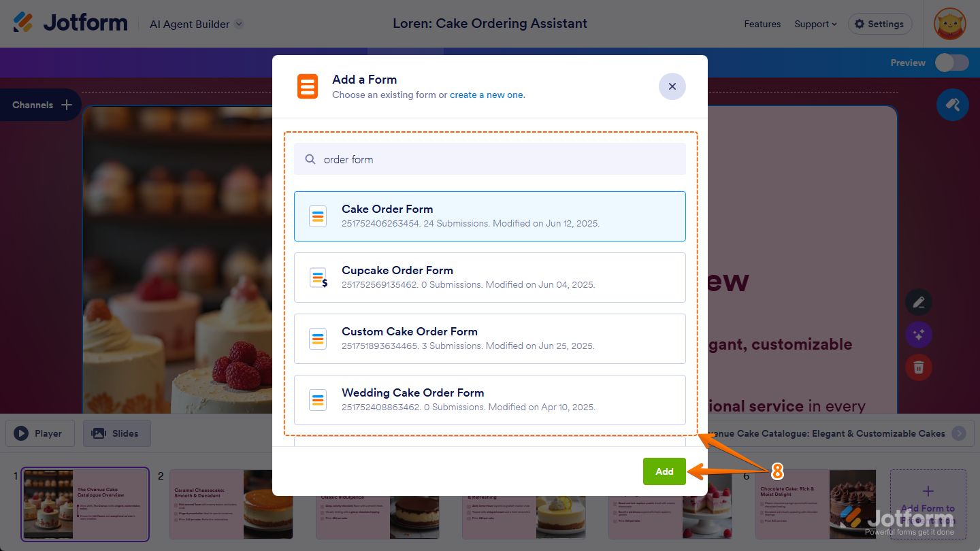The width and height of the screenshot is (980, 551).
Task: Click the order form search field
Action: [490, 159]
